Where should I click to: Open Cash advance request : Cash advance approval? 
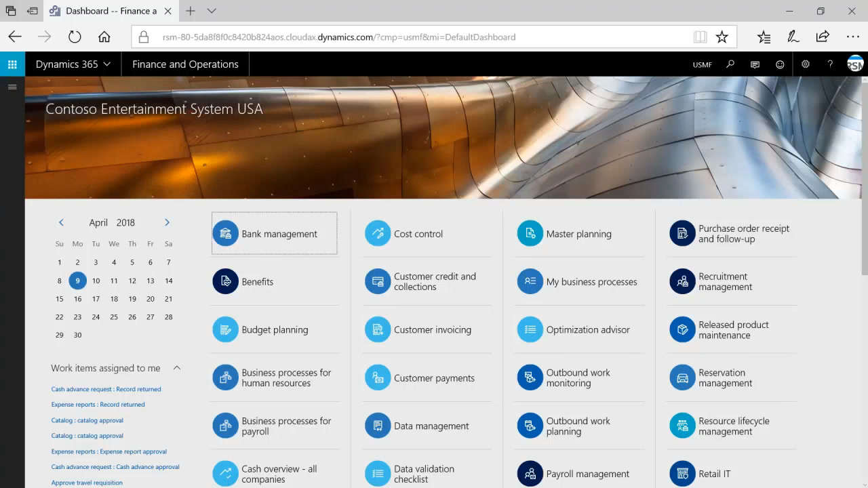click(x=115, y=467)
